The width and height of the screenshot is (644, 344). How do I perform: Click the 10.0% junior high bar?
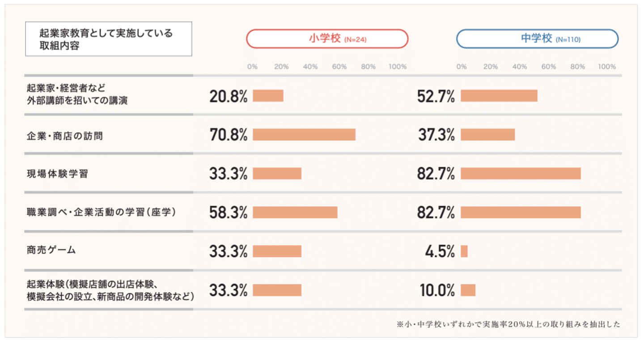(x=468, y=290)
